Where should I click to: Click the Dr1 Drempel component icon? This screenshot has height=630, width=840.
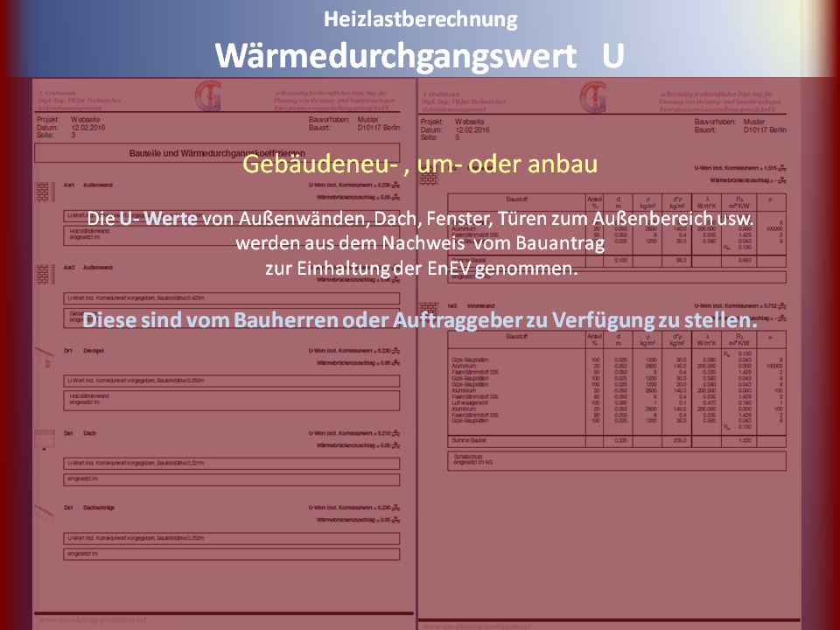[44, 354]
